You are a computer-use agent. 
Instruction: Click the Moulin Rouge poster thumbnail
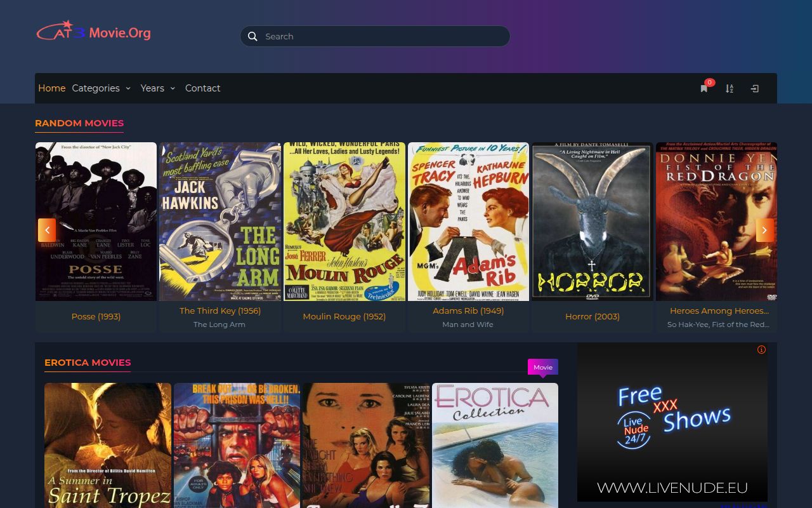coord(344,220)
